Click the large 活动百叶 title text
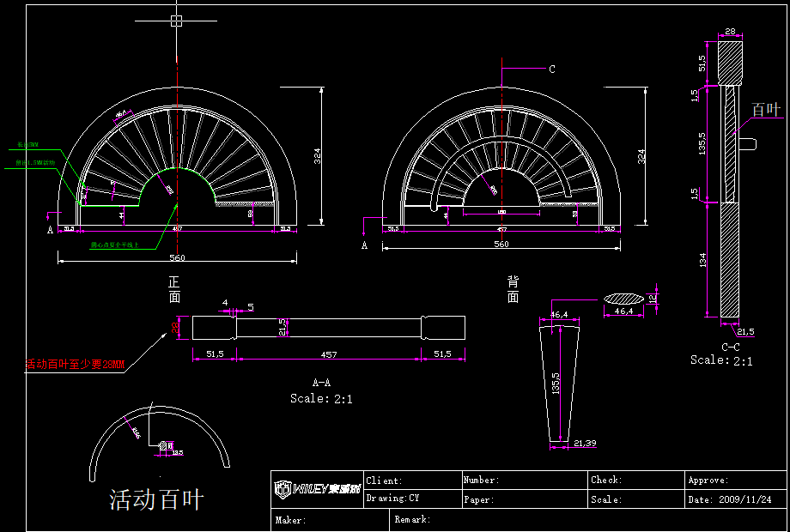 click(x=156, y=499)
